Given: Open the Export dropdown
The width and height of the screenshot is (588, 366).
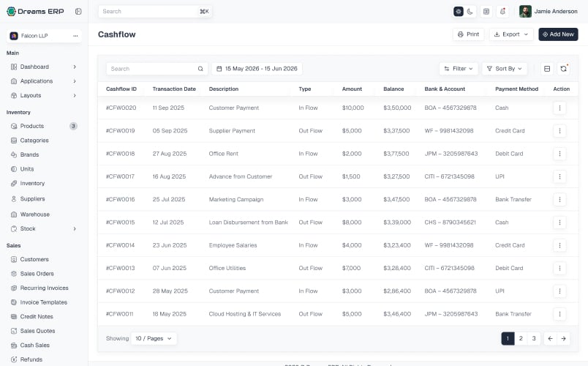Looking at the screenshot, I should [511, 34].
